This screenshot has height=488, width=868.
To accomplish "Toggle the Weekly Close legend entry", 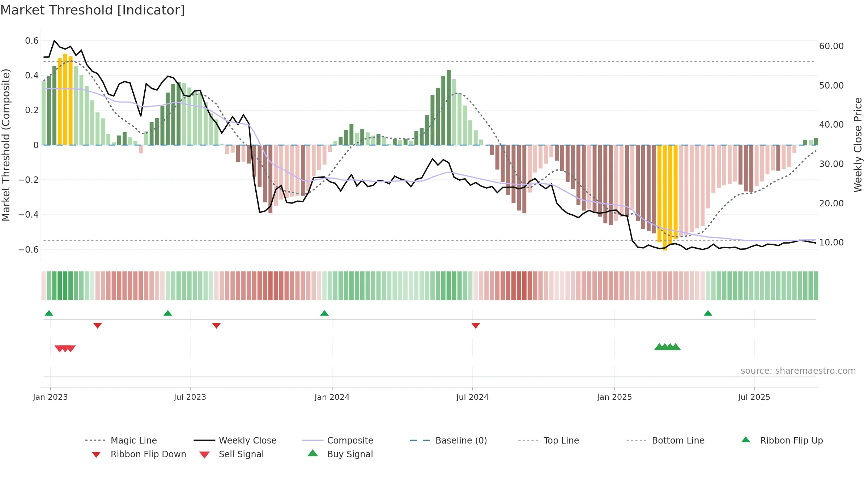I will 235,440.
